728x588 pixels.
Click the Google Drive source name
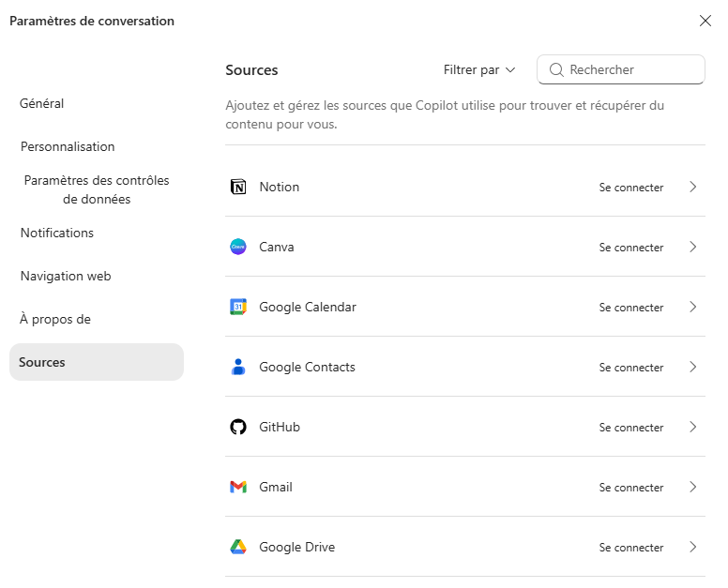(x=297, y=547)
